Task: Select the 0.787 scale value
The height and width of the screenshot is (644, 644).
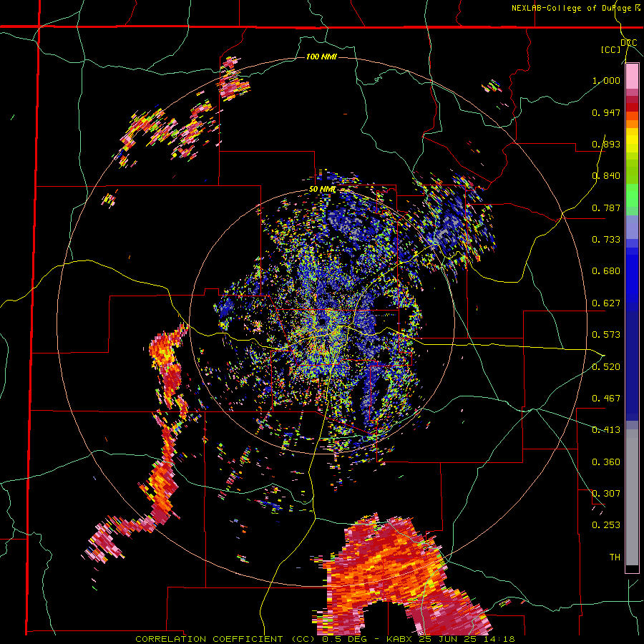Action: point(606,208)
